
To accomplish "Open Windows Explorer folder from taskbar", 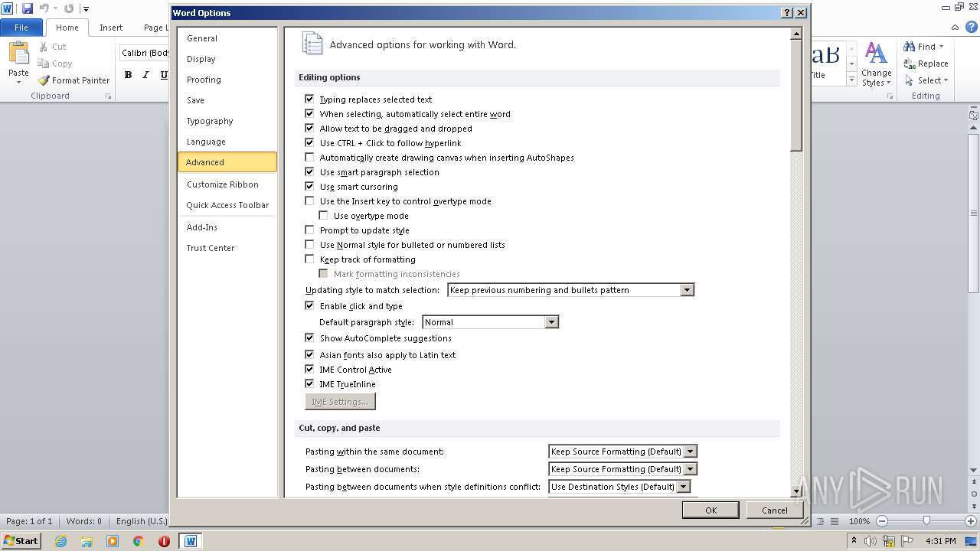I will click(x=87, y=541).
